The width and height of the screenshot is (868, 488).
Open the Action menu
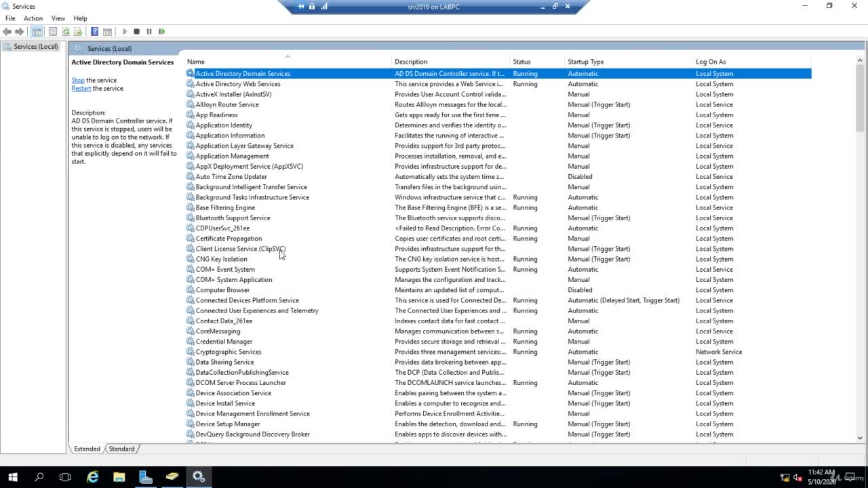click(33, 18)
